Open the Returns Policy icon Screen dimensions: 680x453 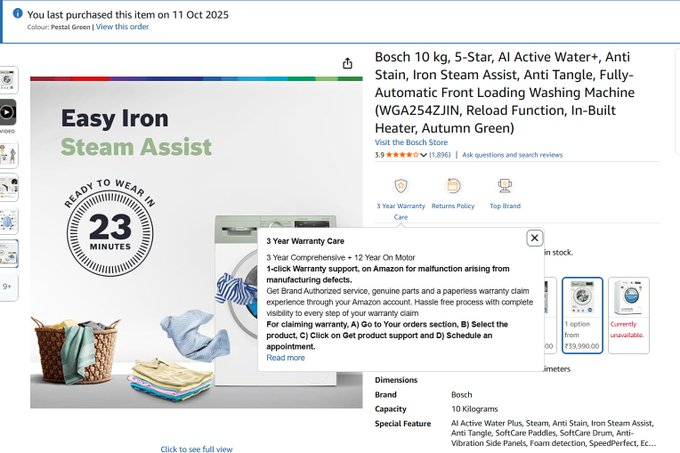[453, 186]
